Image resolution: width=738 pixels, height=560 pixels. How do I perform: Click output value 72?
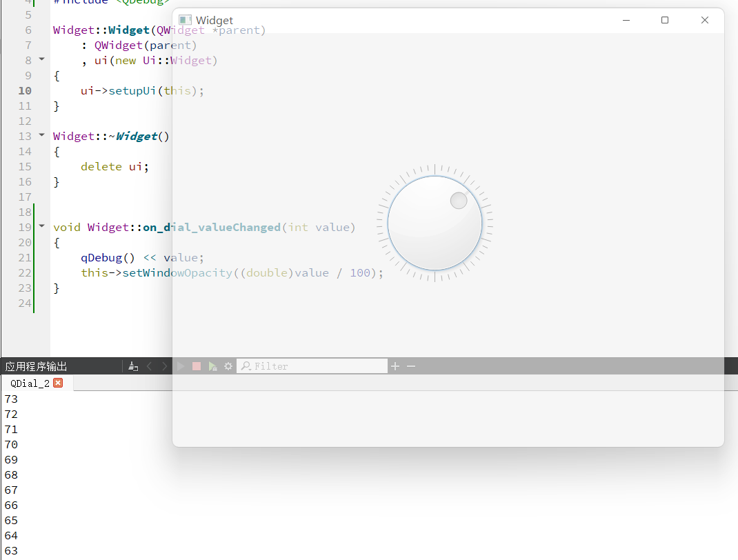coord(11,414)
